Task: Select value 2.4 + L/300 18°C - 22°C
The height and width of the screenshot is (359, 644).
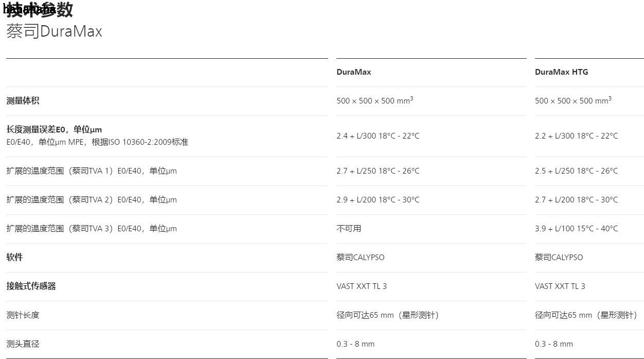Action: tap(378, 136)
